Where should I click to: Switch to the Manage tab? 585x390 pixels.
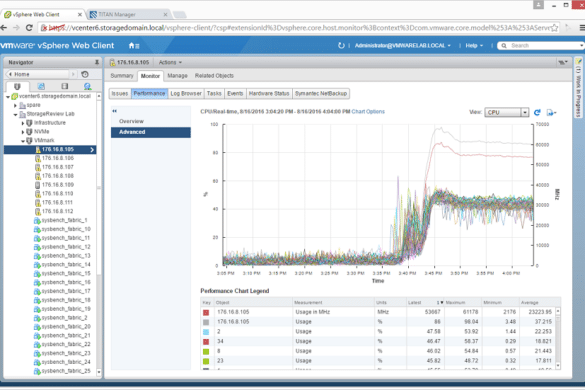pos(177,76)
